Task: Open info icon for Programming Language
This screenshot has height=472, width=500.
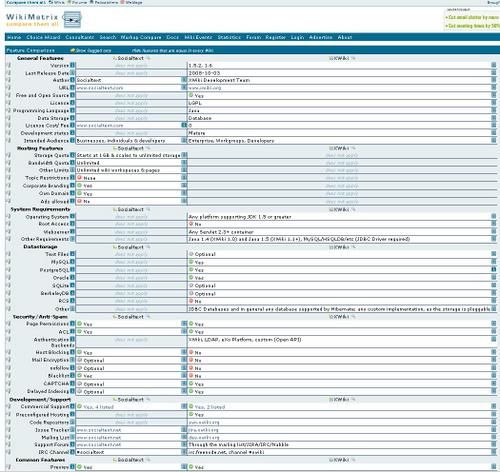Action: (x=72, y=110)
